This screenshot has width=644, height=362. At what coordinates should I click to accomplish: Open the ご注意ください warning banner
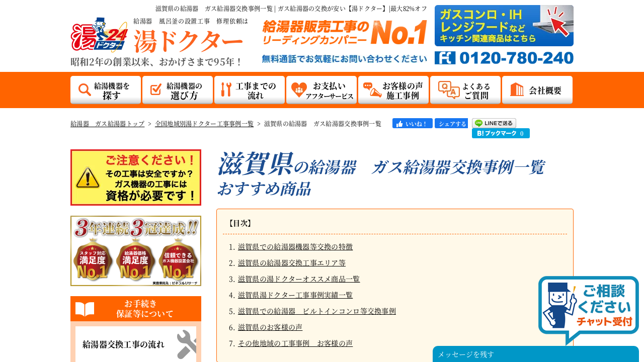pos(136,177)
